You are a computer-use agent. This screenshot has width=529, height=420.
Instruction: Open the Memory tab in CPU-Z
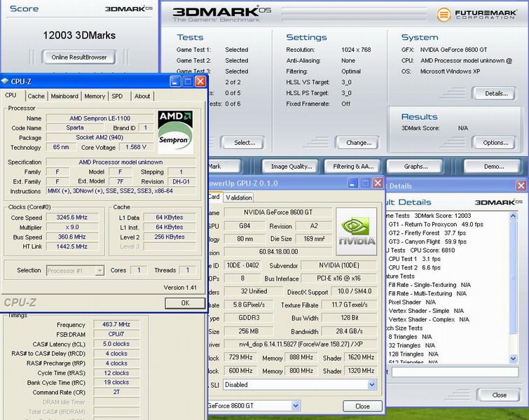point(95,96)
